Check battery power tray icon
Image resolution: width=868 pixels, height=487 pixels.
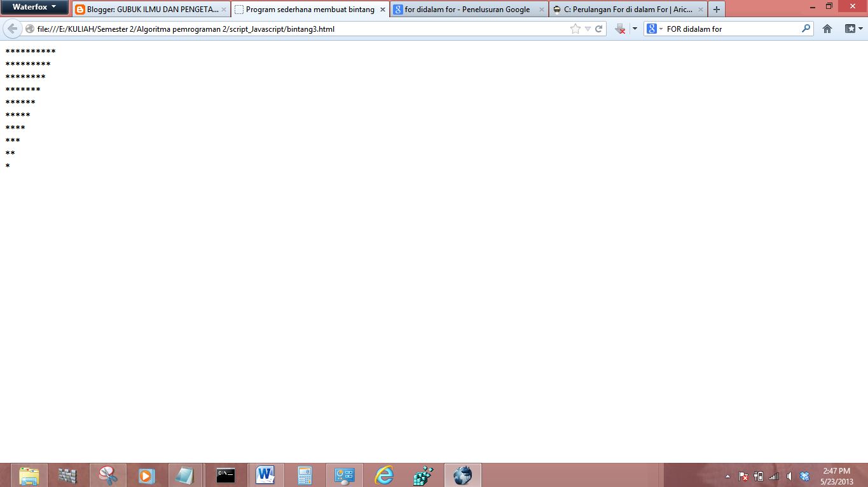[x=758, y=476]
